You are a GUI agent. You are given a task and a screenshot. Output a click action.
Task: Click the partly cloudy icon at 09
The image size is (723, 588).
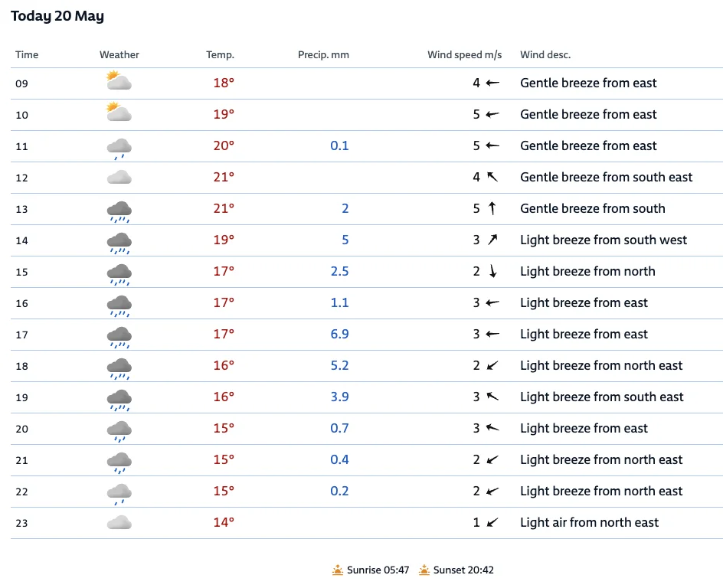coord(119,80)
